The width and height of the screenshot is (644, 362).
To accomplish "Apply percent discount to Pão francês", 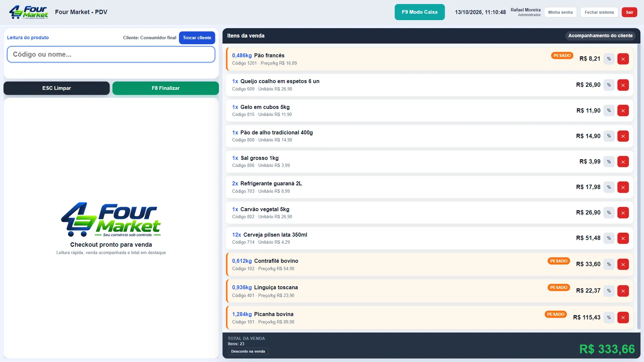I will [x=609, y=59].
